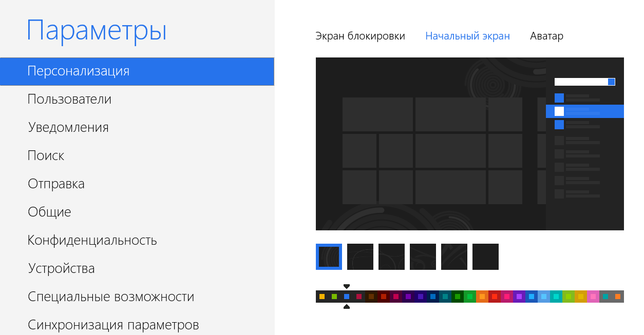Screen dimensions: 644x335
Task: Pick the light pink background swatch
Action: coord(593,297)
